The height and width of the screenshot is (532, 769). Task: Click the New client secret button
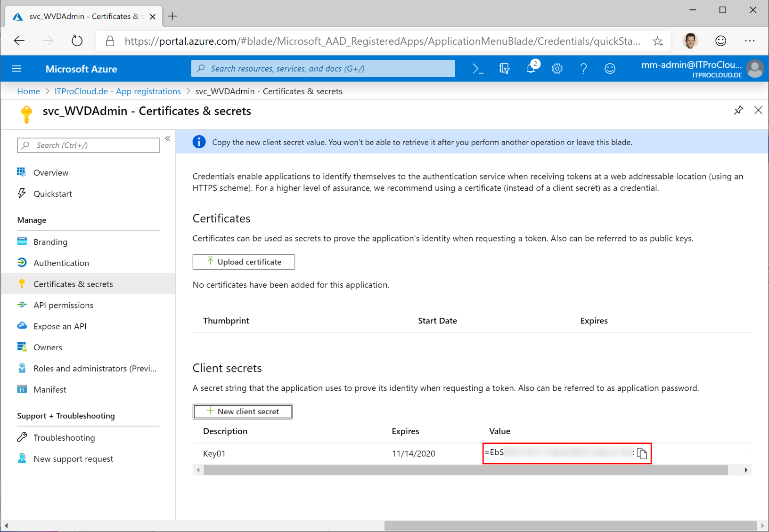(243, 411)
